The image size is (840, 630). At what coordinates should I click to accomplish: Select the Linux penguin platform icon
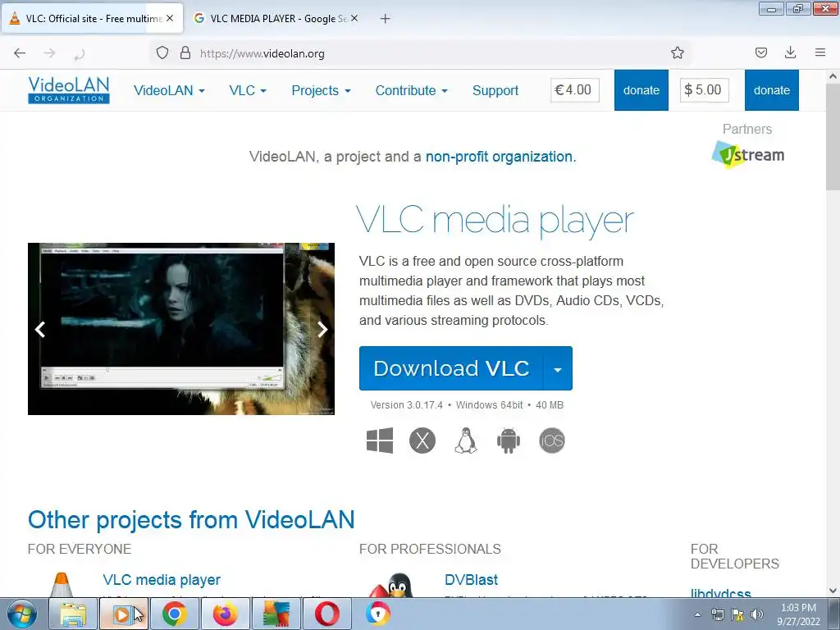pyautogui.click(x=466, y=441)
